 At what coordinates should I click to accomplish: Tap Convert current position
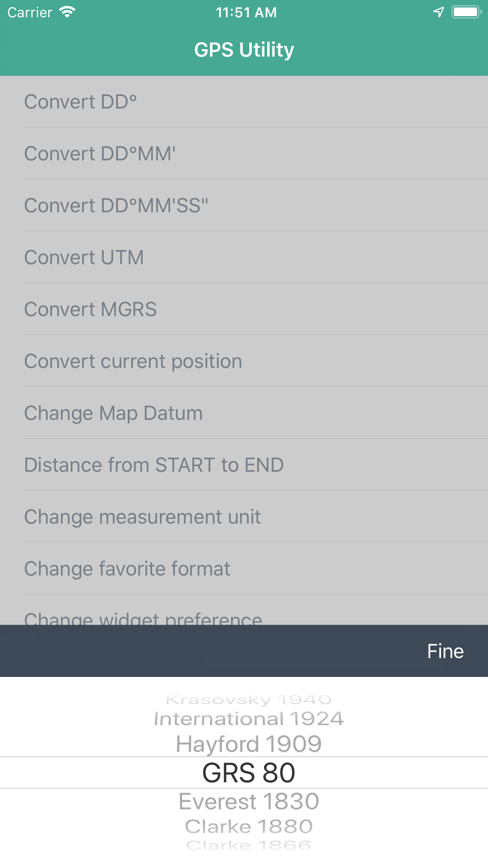click(x=244, y=361)
